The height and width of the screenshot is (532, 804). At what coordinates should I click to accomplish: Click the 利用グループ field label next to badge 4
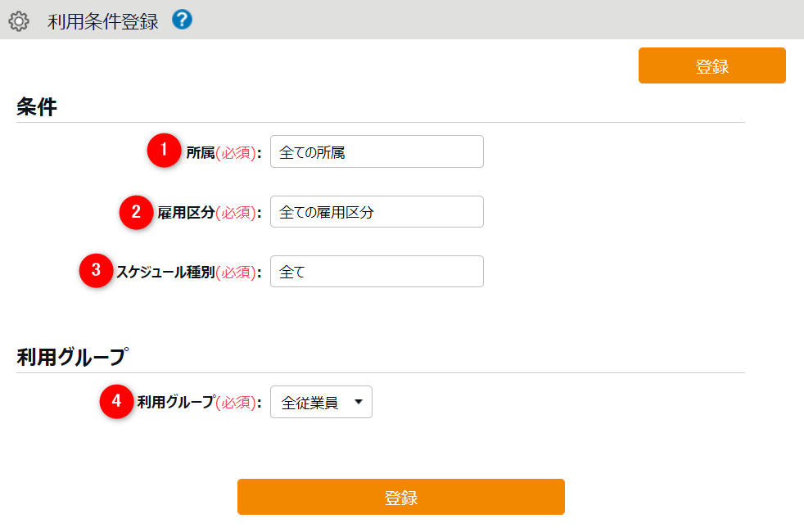176,402
